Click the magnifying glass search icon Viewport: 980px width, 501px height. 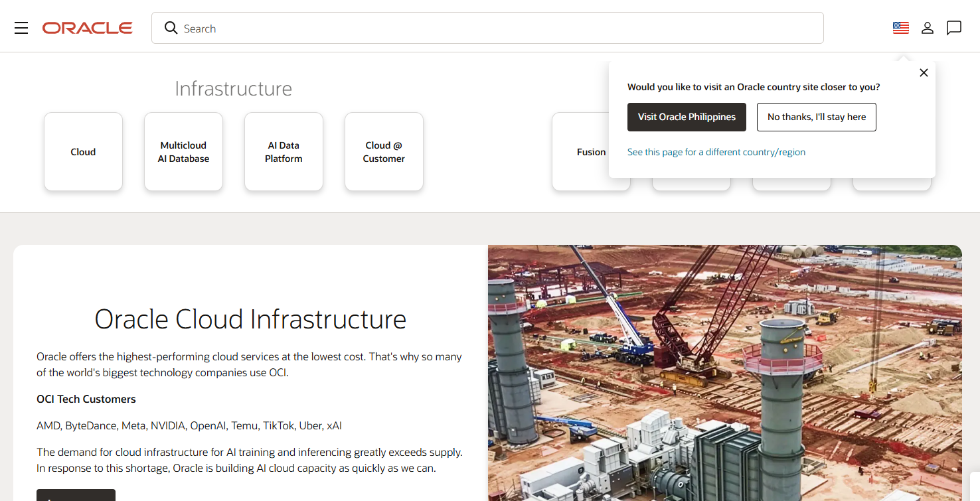(171, 28)
